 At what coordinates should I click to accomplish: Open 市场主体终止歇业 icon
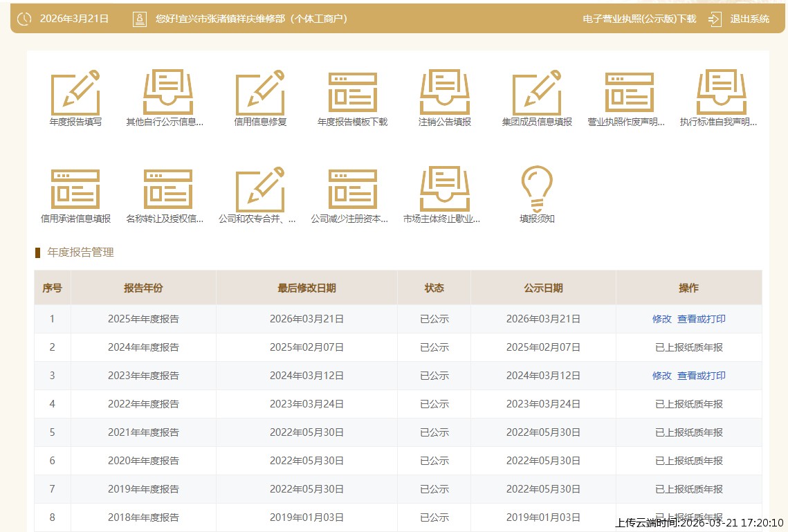coord(445,190)
